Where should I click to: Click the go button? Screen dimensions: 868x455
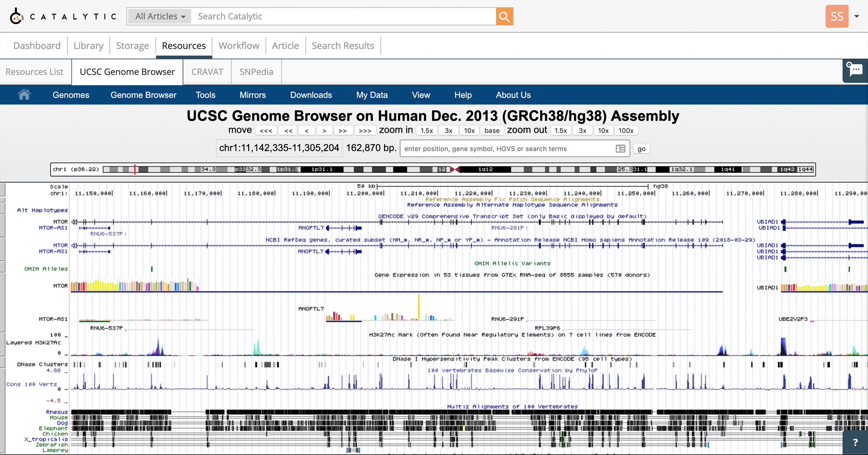click(641, 149)
